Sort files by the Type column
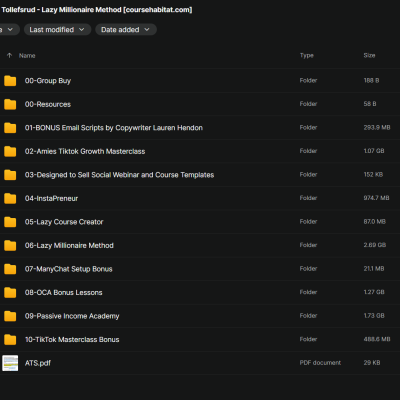This screenshot has height=400, width=400. point(307,55)
